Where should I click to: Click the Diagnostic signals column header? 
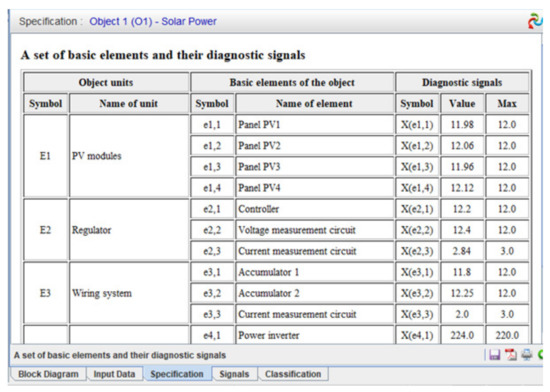click(x=462, y=82)
